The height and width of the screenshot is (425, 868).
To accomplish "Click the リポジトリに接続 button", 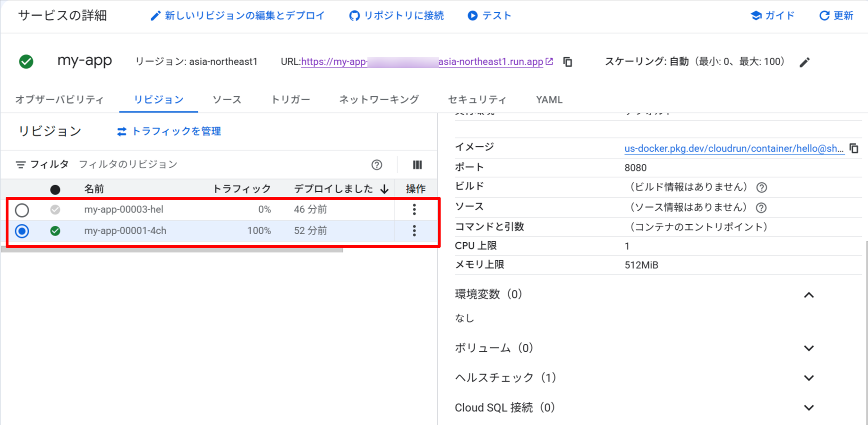I will tap(396, 16).
